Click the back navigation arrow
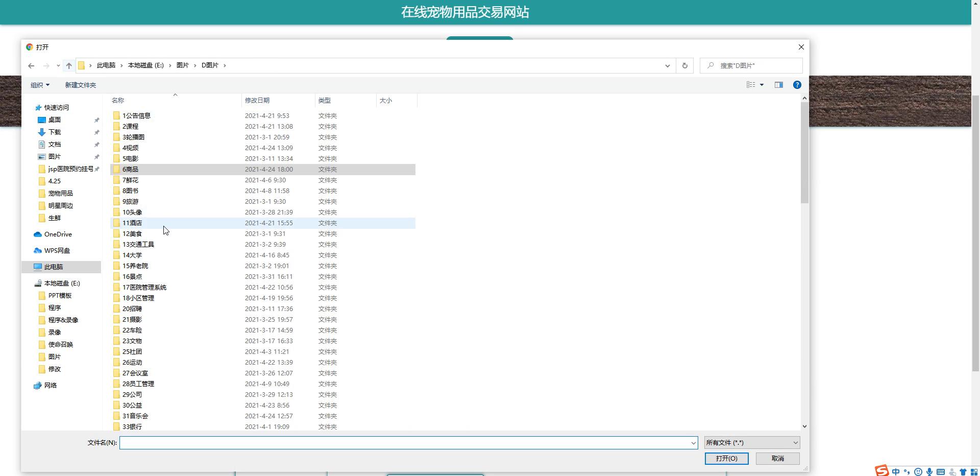The width and height of the screenshot is (980, 476). click(x=31, y=65)
